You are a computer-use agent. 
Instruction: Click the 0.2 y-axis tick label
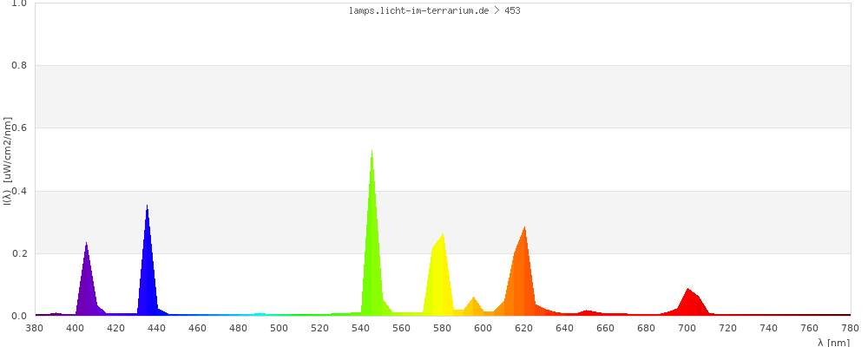pyautogui.click(x=19, y=253)
